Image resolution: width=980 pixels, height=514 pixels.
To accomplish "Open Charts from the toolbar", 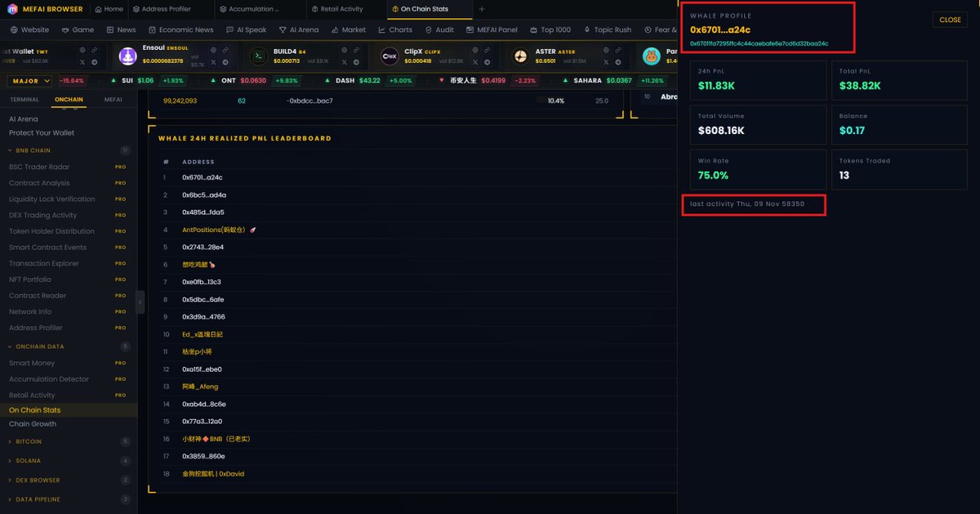I will point(395,29).
